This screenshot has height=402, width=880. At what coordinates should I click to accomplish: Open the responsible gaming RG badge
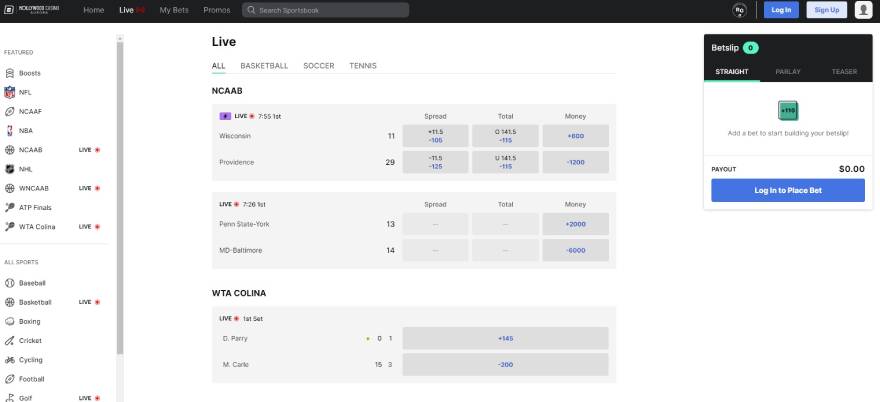(x=740, y=10)
